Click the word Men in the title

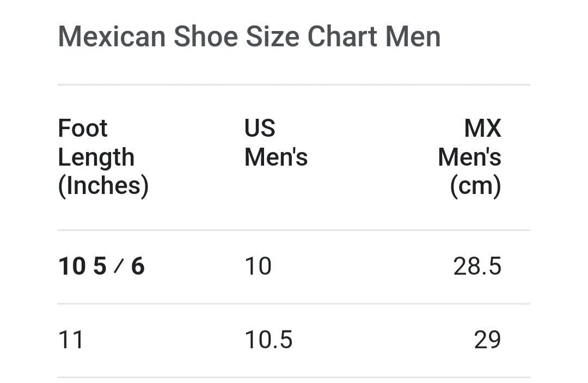point(413,37)
